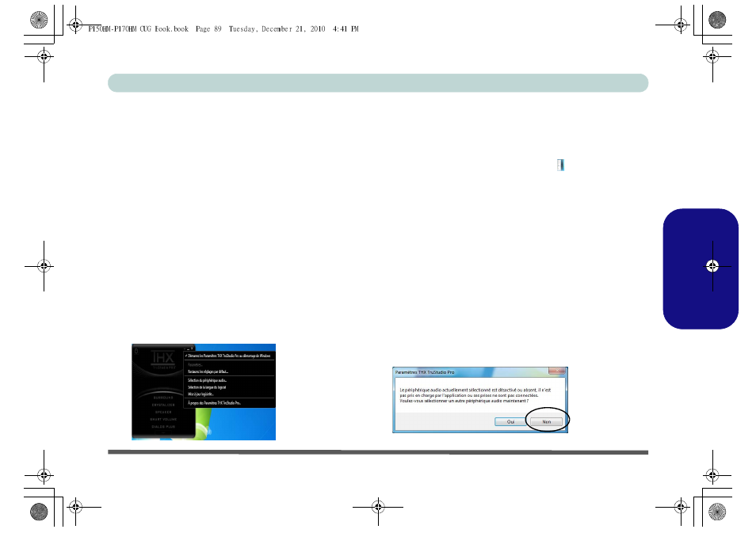This screenshot has height=533, width=756.
Task: Minimize the THX TruStudio Pro panel
Action: (x=188, y=349)
